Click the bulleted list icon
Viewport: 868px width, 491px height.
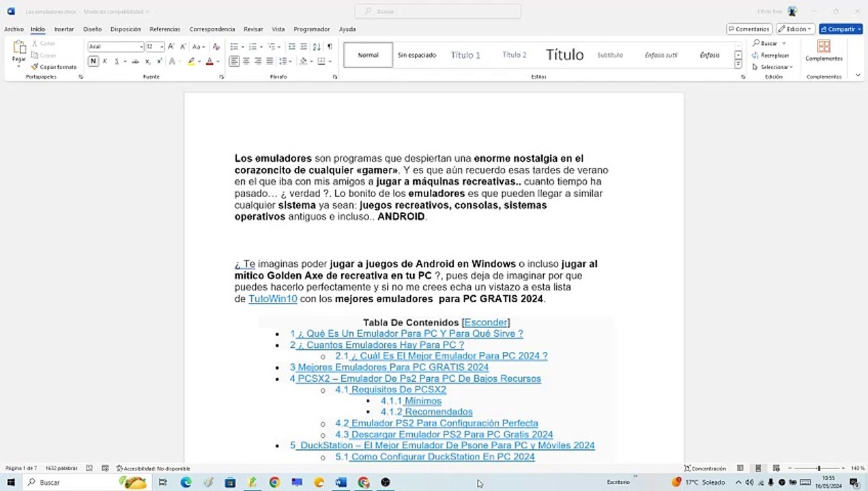tap(235, 46)
